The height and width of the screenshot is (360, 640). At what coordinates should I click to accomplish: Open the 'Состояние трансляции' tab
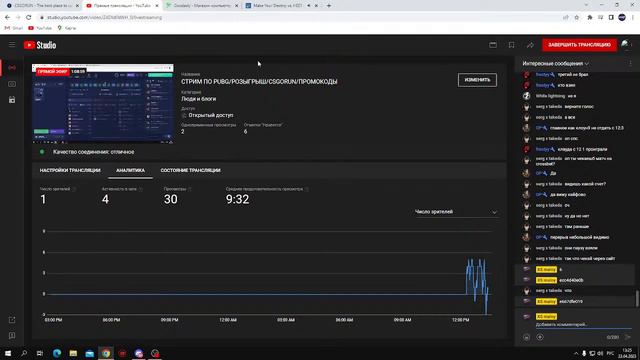190,170
